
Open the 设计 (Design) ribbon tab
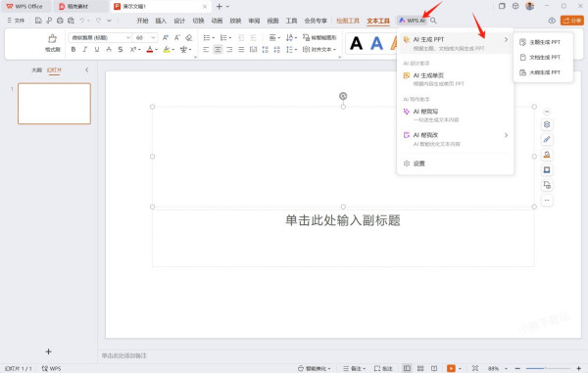(179, 21)
